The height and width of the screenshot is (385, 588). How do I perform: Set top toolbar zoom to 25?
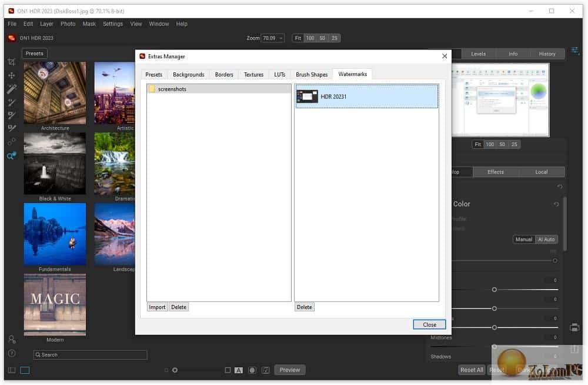pyautogui.click(x=335, y=38)
